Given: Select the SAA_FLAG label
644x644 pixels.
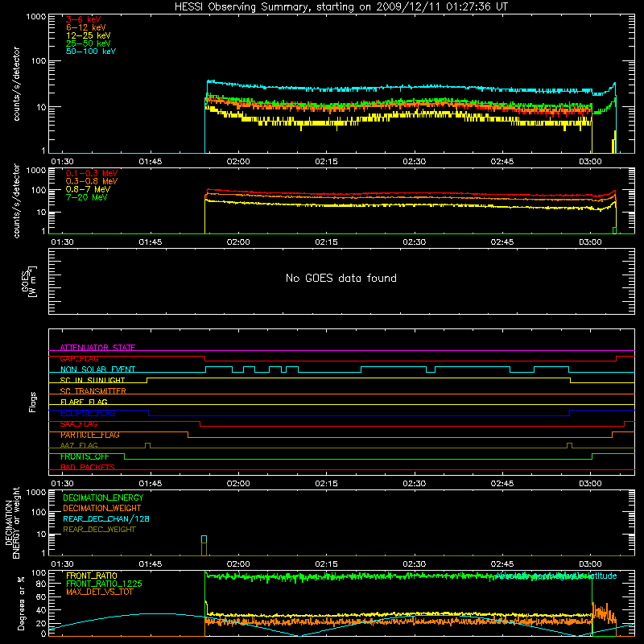Looking at the screenshot, I should click(x=79, y=424).
